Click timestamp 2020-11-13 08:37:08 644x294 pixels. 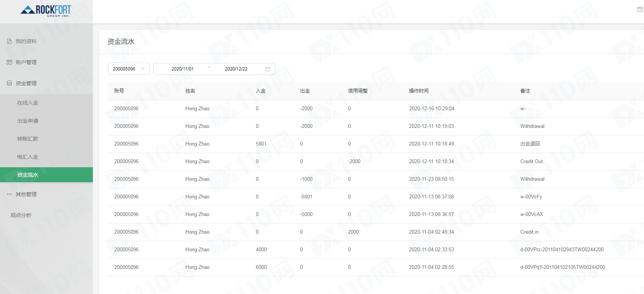pos(432,197)
